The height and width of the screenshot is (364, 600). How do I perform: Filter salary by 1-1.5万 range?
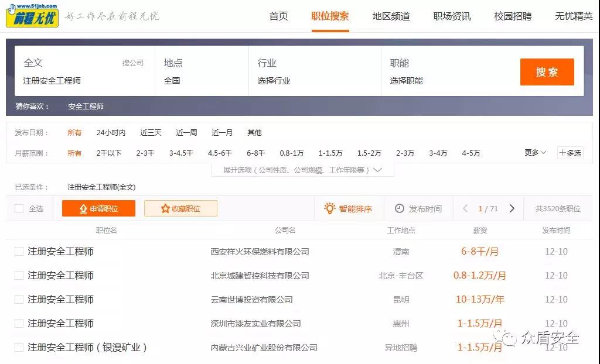(x=330, y=153)
